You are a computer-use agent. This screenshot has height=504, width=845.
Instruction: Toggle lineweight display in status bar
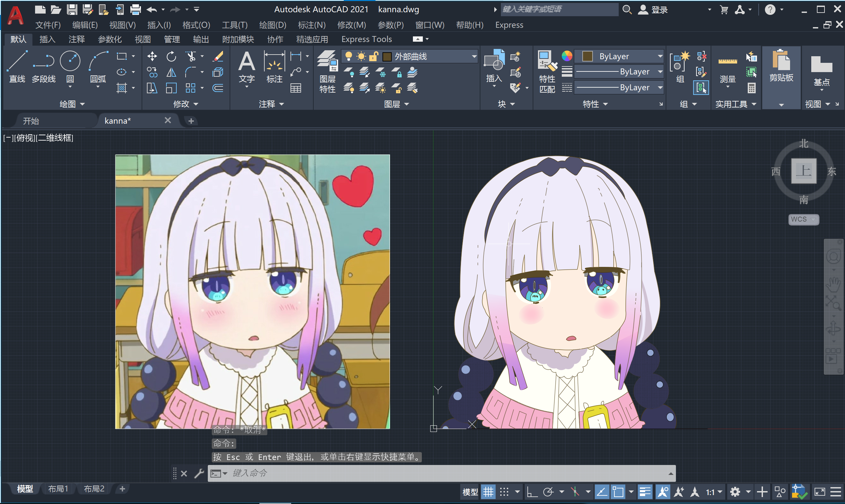pos(645,492)
